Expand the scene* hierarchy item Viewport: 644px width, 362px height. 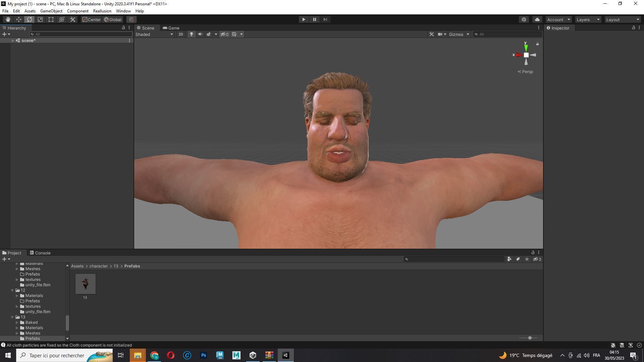(13, 41)
